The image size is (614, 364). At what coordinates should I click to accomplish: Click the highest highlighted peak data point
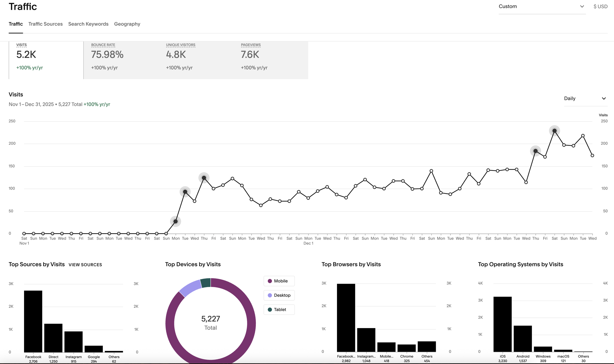coord(554,131)
